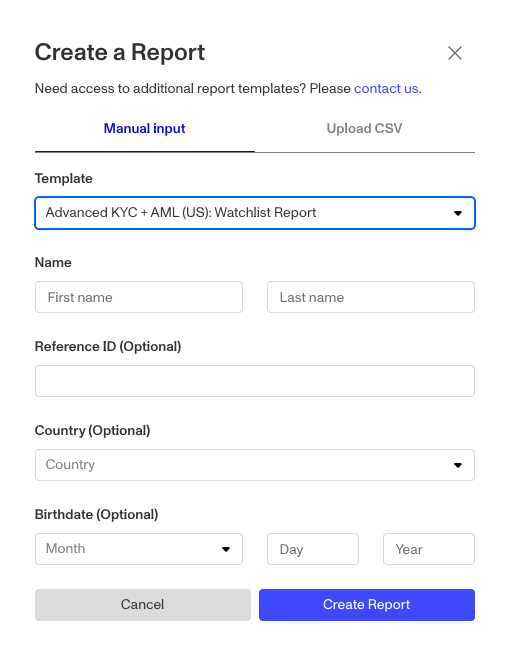Focus the Last name field
This screenshot has height=658, width=511.
(x=371, y=297)
